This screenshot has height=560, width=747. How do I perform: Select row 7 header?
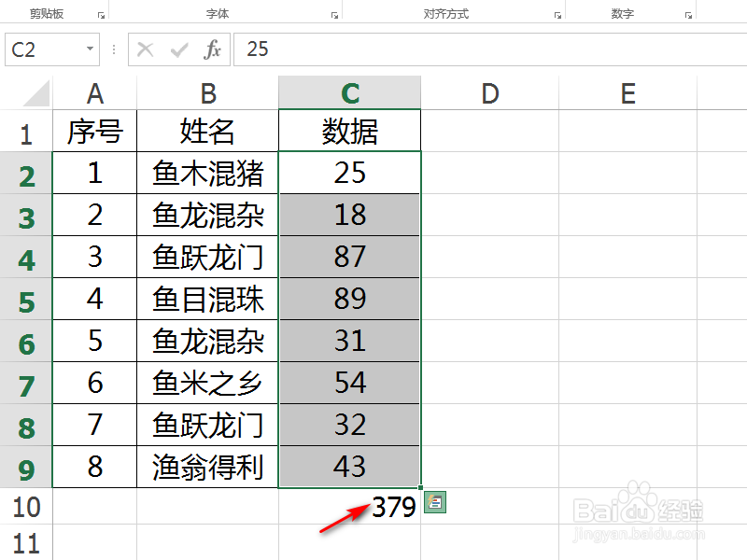[26, 383]
